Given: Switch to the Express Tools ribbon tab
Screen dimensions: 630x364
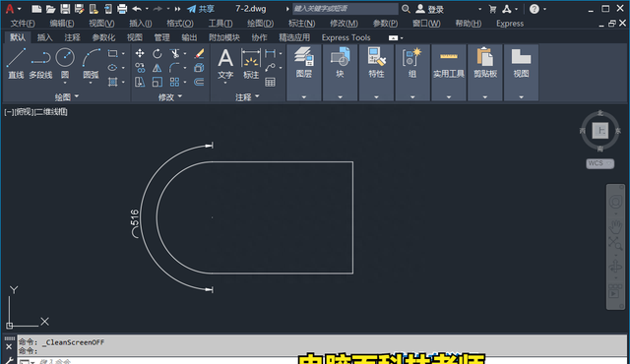Looking at the screenshot, I should (x=346, y=37).
